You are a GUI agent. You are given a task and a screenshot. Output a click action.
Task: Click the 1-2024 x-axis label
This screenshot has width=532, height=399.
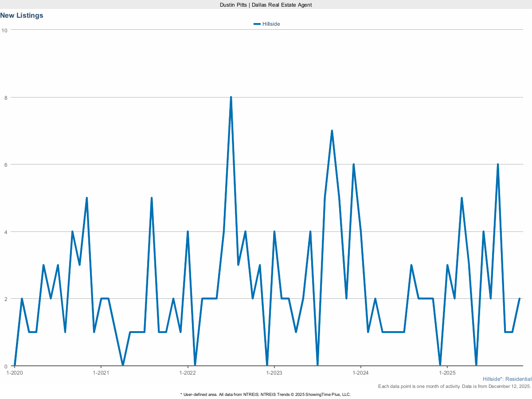tap(360, 373)
